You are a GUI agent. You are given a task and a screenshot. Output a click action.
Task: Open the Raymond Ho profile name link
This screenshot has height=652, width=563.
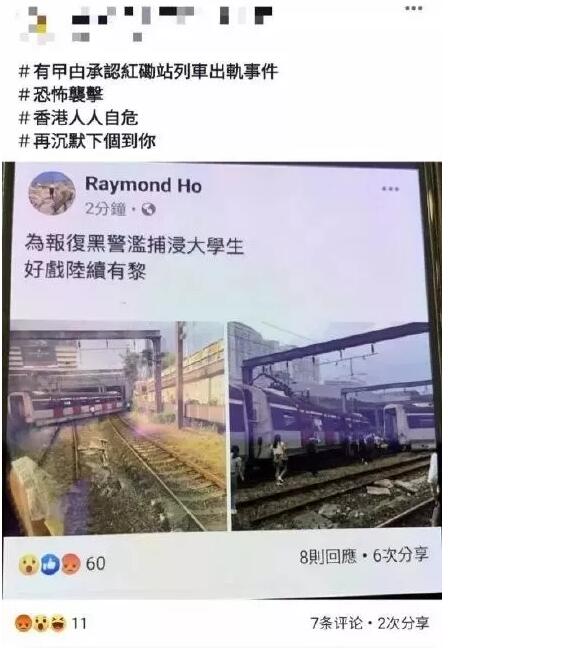pyautogui.click(x=143, y=185)
